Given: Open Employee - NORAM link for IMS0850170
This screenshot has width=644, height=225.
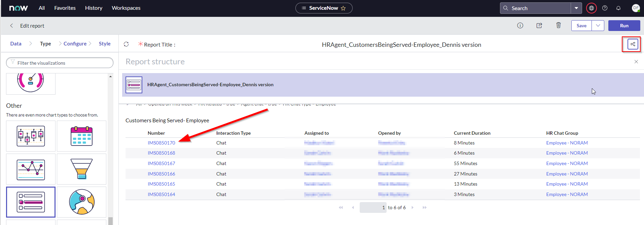Looking at the screenshot, I should click(x=567, y=143).
